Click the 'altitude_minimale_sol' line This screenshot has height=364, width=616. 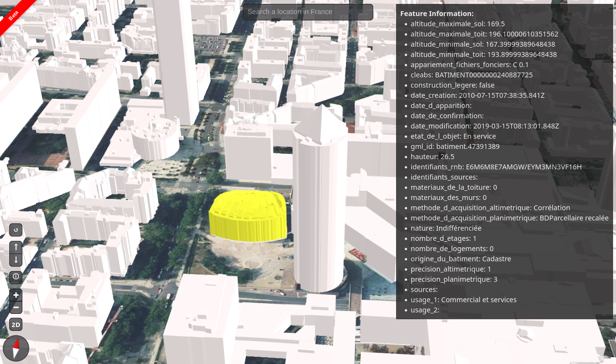[483, 44]
